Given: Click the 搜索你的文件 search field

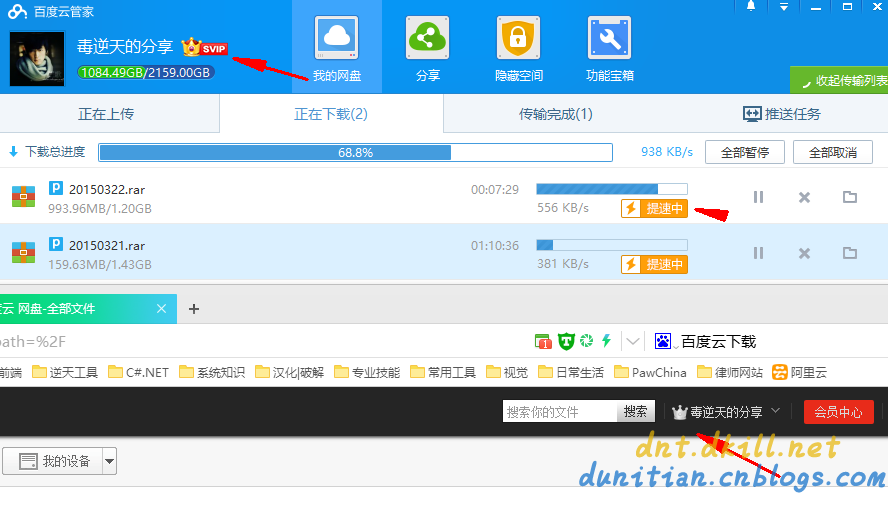Looking at the screenshot, I should 560,412.
